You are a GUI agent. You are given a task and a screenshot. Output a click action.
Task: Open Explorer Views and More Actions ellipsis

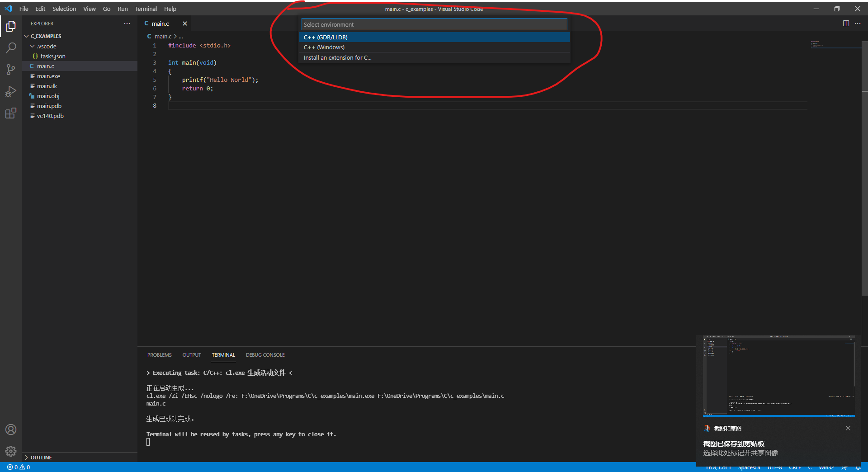coord(127,24)
